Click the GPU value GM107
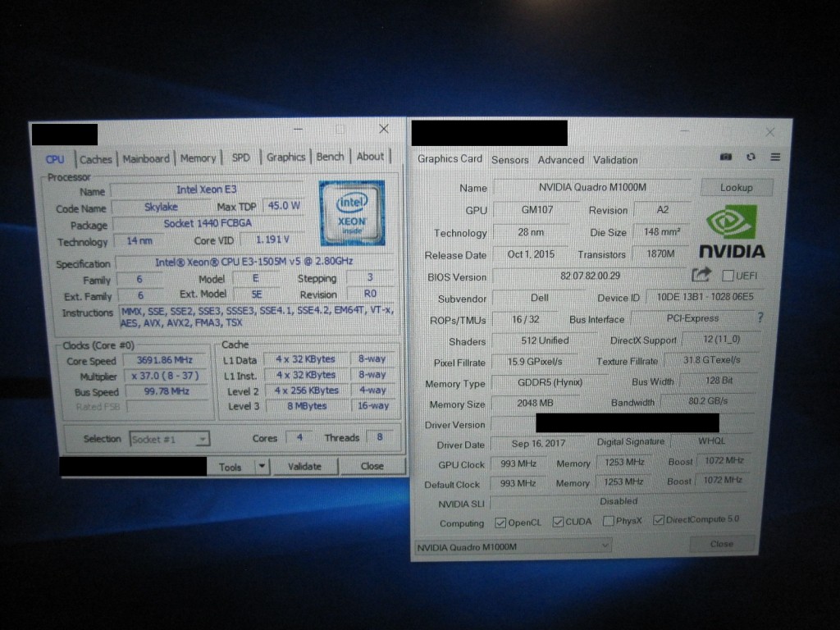The width and height of the screenshot is (840, 630). click(x=536, y=210)
